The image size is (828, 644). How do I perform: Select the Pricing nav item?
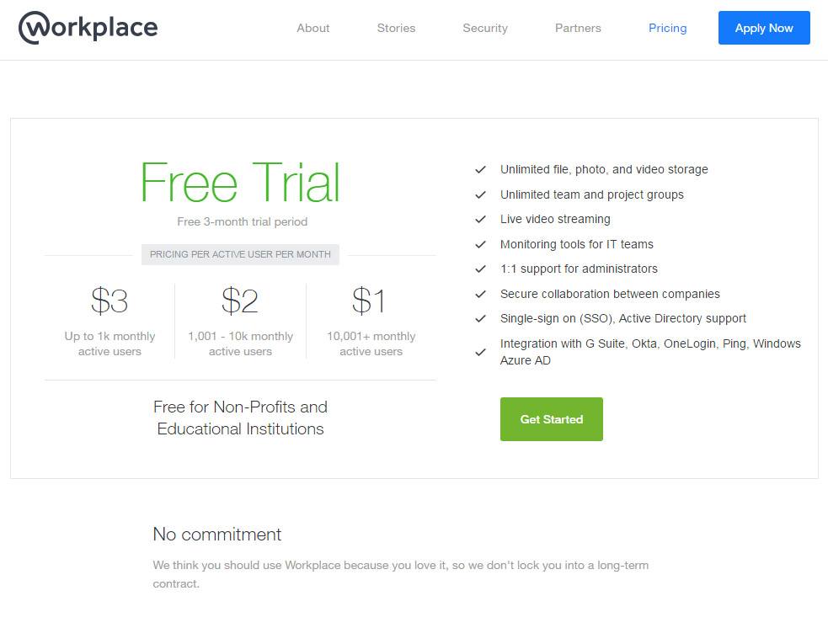667,28
